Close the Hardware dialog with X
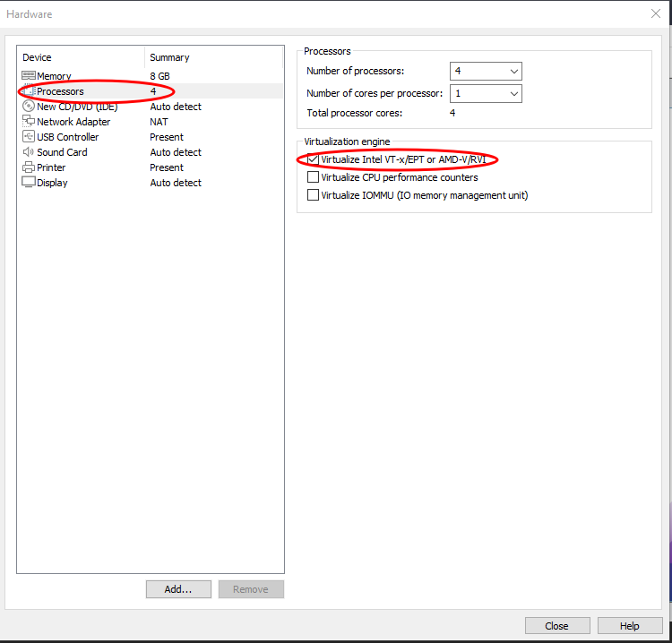Image resolution: width=672 pixels, height=643 pixels. [656, 13]
